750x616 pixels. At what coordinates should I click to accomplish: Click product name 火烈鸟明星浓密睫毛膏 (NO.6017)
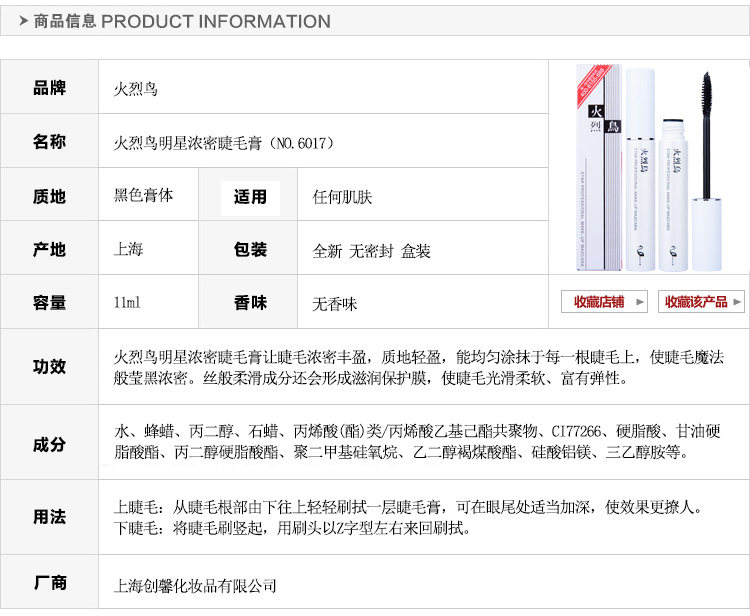(x=224, y=143)
